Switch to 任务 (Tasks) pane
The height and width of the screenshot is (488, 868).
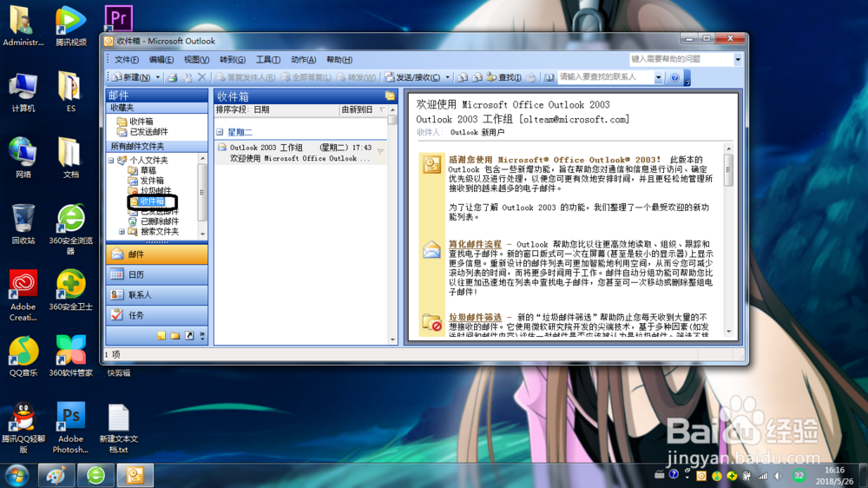click(x=156, y=315)
